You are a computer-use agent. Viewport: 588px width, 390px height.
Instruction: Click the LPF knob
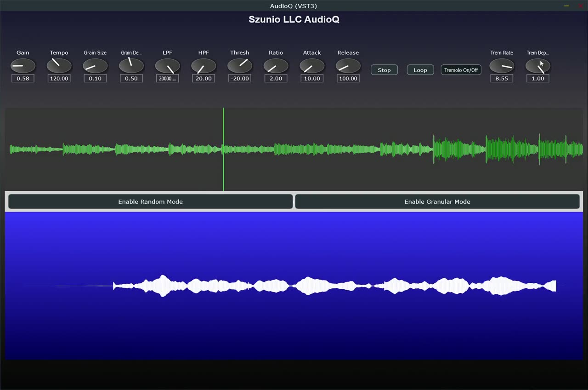[168, 66]
